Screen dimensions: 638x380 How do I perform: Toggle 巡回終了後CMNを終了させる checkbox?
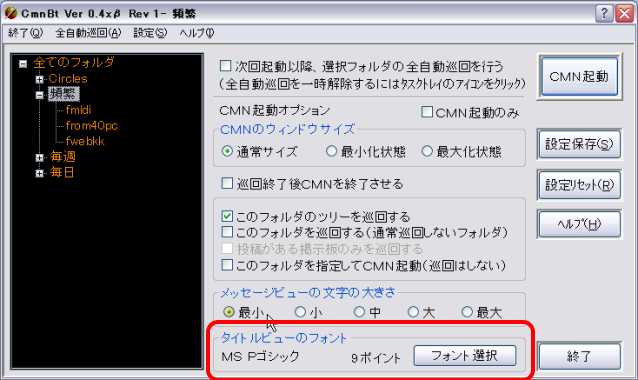pos(227,183)
